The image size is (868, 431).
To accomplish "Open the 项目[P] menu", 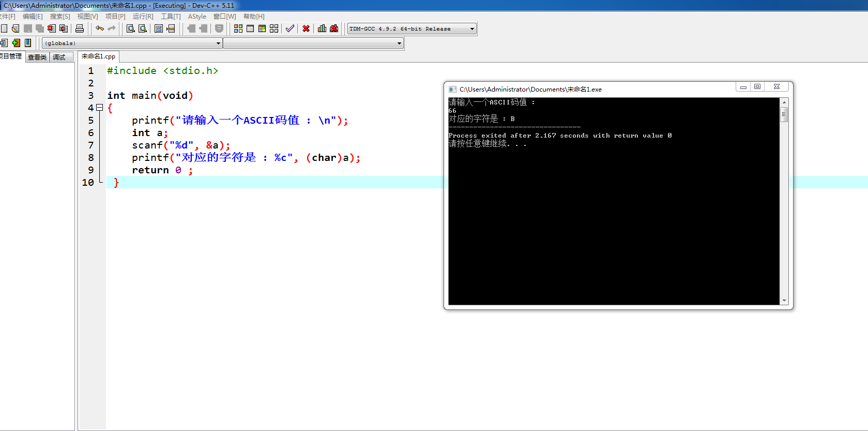I will click(x=115, y=17).
